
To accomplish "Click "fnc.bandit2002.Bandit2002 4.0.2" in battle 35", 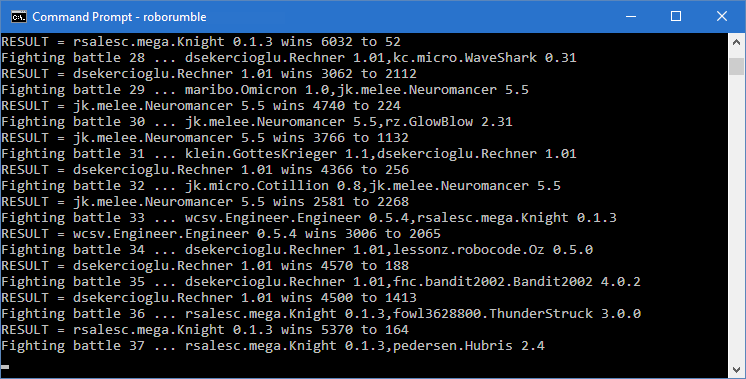I will point(517,282).
